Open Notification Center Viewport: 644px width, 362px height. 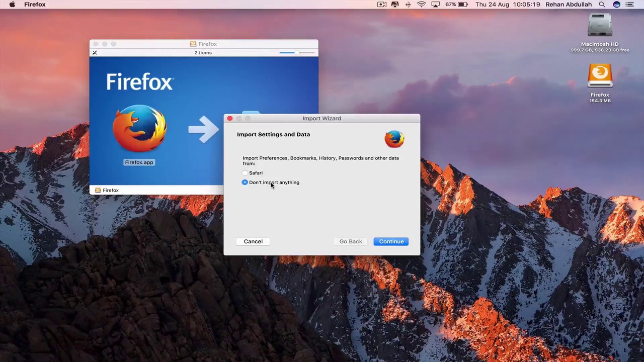coord(630,5)
